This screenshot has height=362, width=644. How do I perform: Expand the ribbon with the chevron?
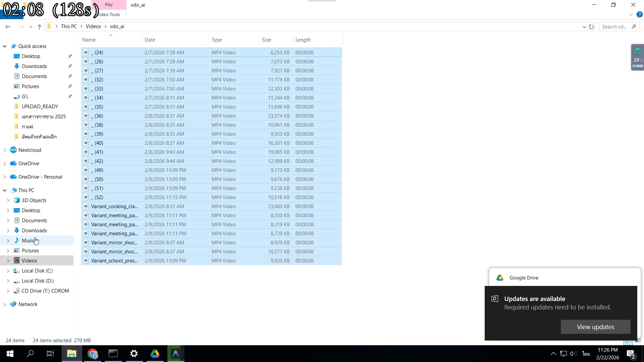631,15
